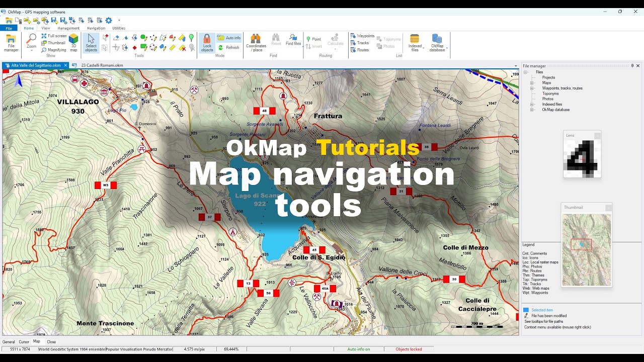Click the blue gear quick access icon
The width and height of the screenshot is (644, 362).
click(109, 20)
